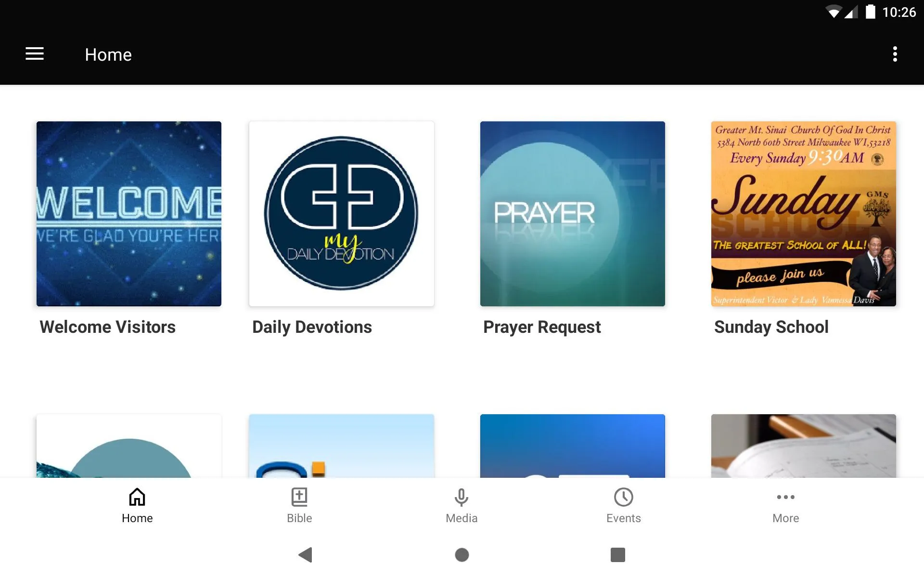
Task: Select the Daily Devotions label
Action: tap(312, 327)
